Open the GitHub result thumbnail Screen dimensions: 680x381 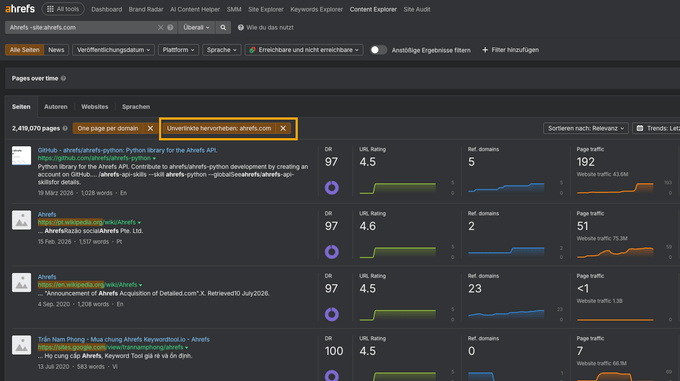click(21, 156)
